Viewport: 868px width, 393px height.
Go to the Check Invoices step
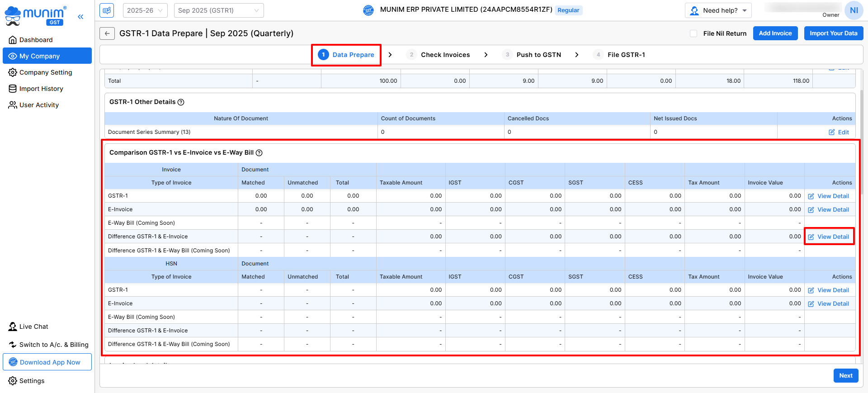pyautogui.click(x=445, y=55)
